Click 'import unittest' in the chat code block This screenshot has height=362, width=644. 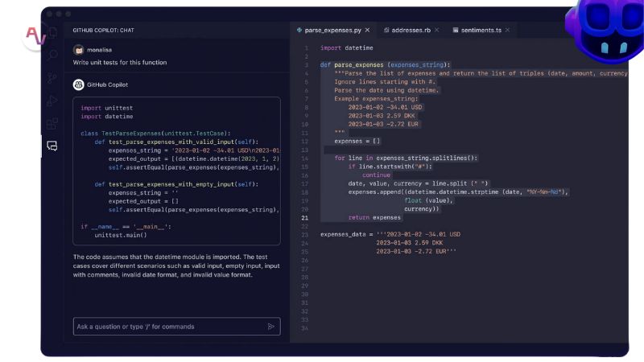pyautogui.click(x=107, y=108)
